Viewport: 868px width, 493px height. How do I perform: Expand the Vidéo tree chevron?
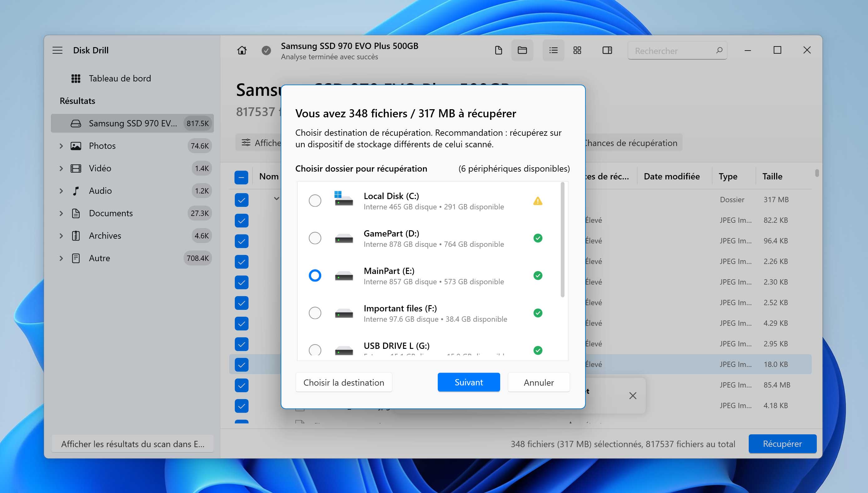[x=61, y=168]
